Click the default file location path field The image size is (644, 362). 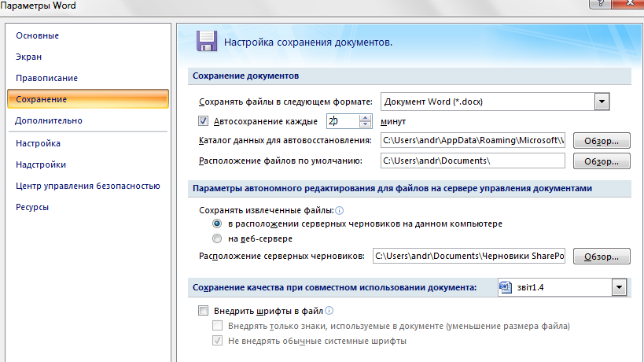coord(473,161)
